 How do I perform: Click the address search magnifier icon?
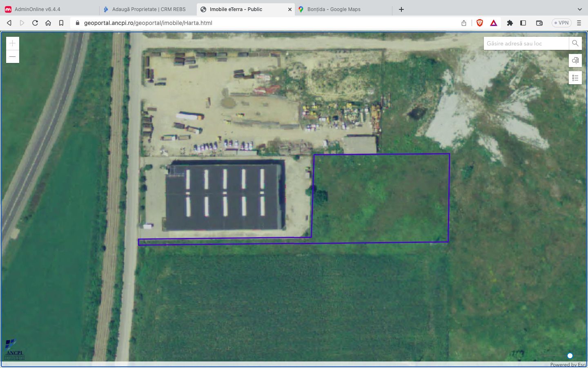coord(575,43)
